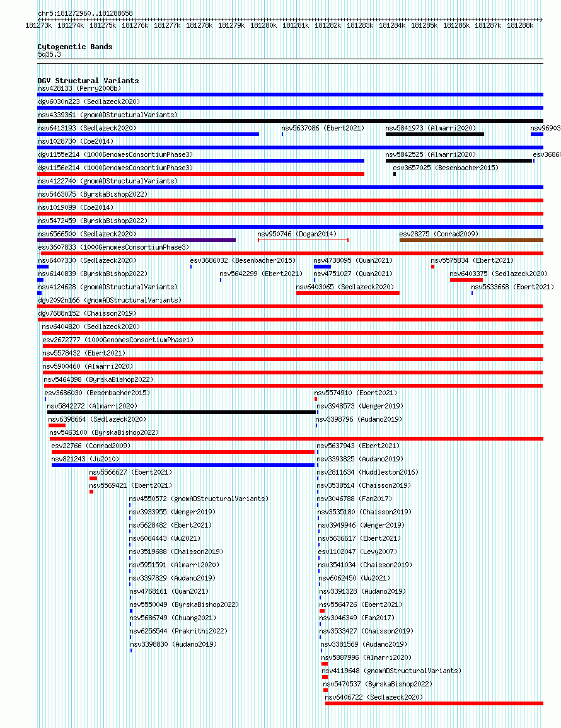This screenshot has height=728, width=561.
Task: Select the nsv4122740 gnomAD variant label
Action: pyautogui.click(x=108, y=181)
